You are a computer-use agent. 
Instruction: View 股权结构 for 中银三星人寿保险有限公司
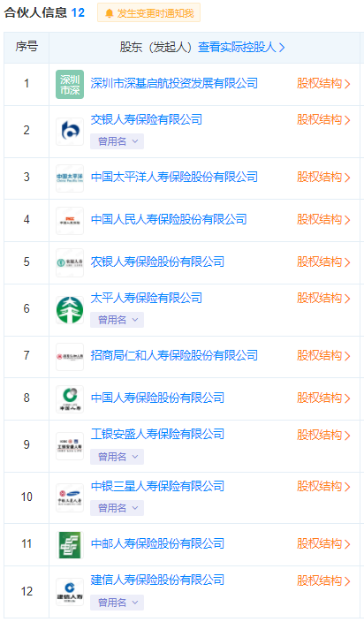[323, 487]
